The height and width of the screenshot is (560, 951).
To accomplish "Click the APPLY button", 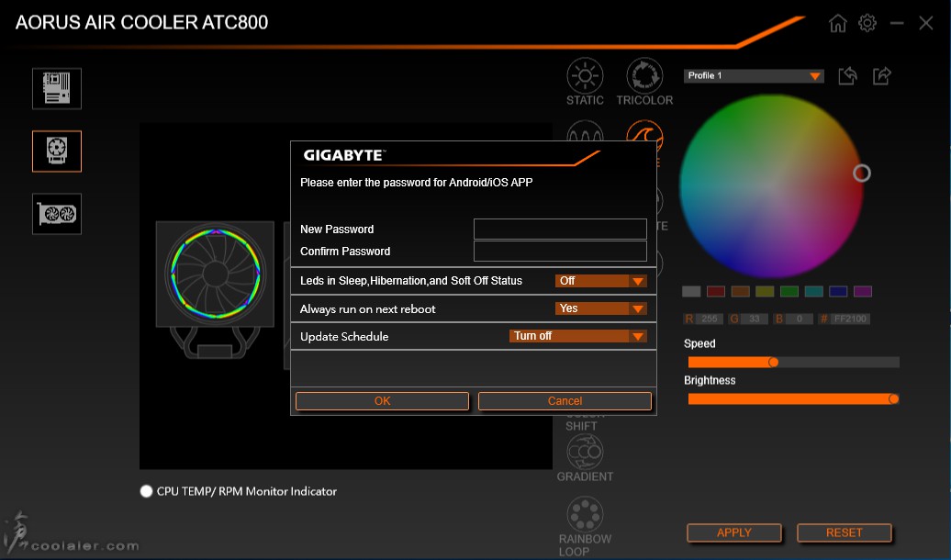I will [733, 532].
